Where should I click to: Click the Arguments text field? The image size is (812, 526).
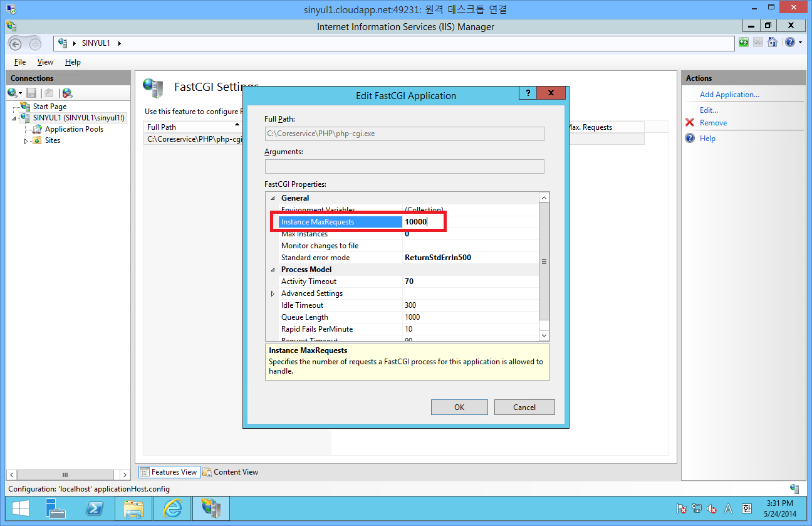[404, 166]
